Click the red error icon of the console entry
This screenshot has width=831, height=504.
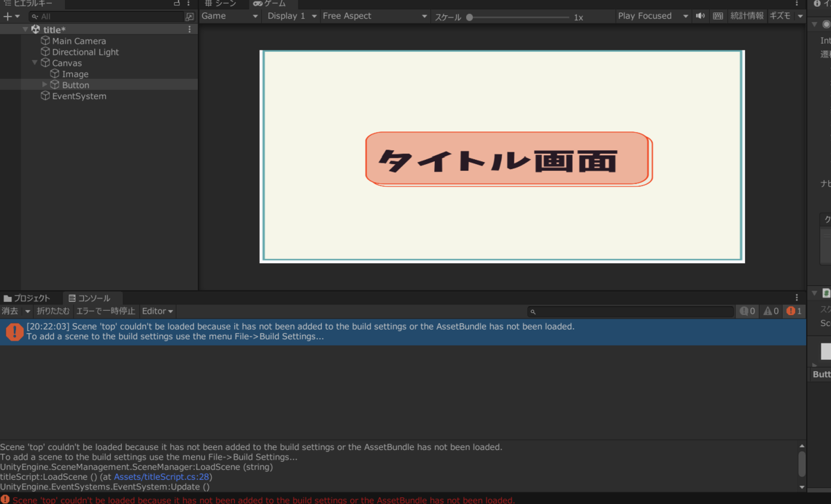[x=15, y=332]
